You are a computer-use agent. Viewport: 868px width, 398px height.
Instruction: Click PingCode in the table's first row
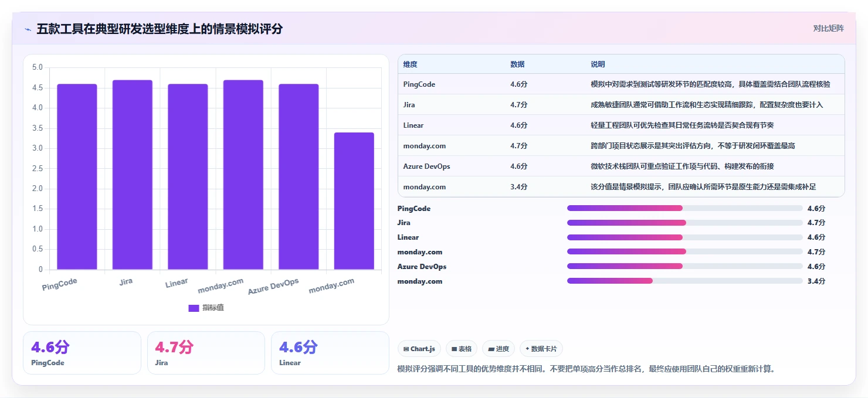(419, 84)
